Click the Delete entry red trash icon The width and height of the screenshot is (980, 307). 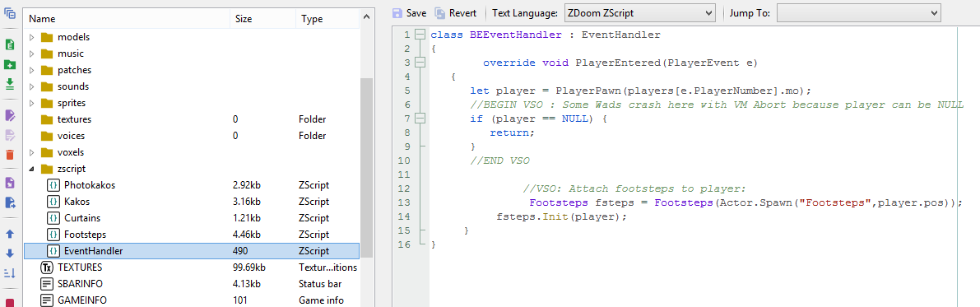[9, 155]
